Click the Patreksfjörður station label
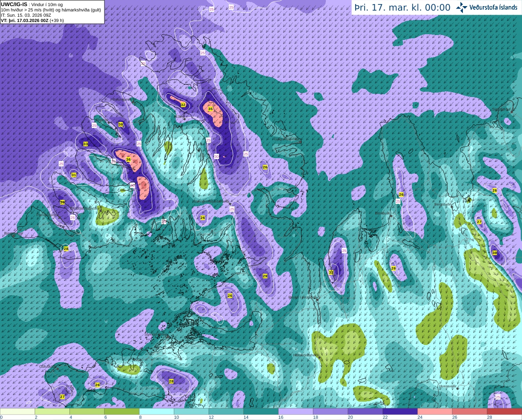This screenshot has height=420, width=522. 49,214
